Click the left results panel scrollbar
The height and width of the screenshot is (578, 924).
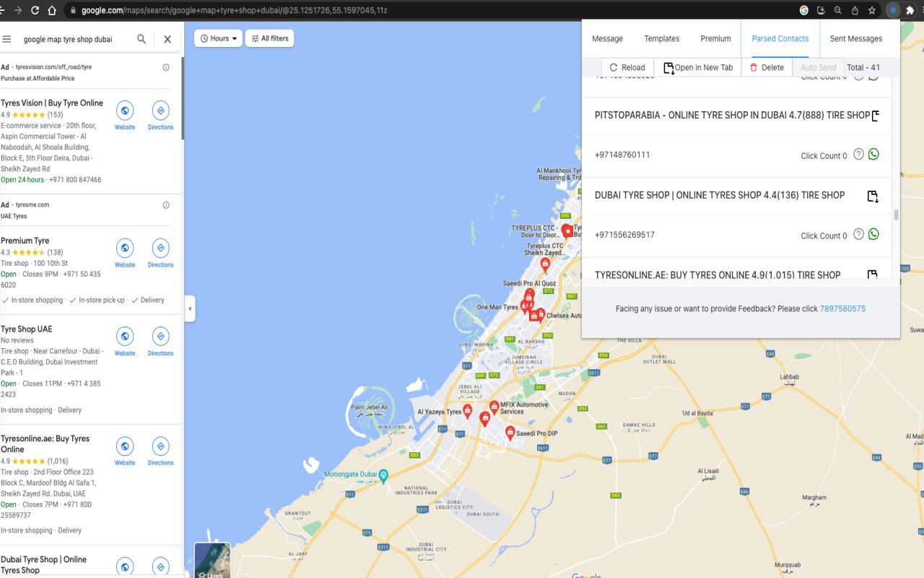point(182,98)
